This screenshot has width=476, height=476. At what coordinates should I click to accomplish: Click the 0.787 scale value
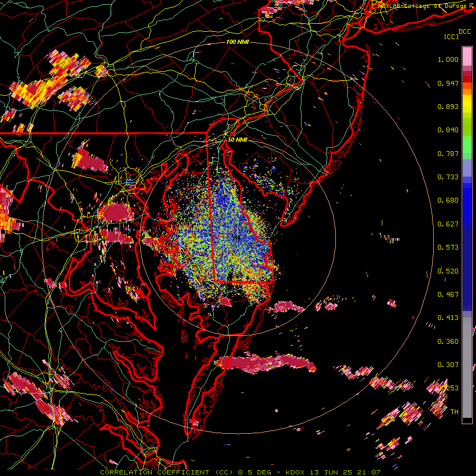pos(448,153)
